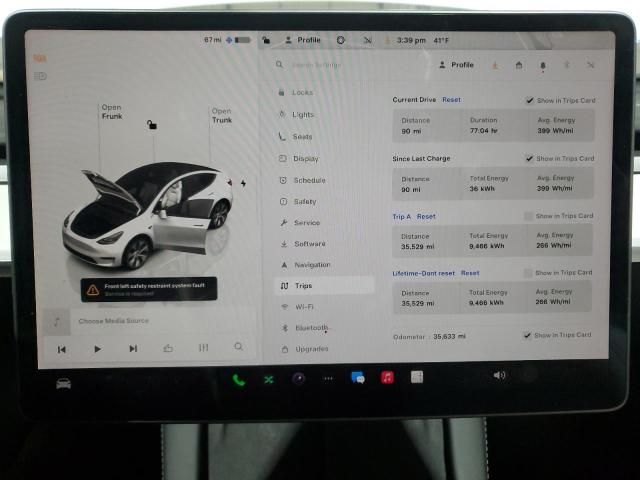Click the software download arrow icon

tap(495, 65)
